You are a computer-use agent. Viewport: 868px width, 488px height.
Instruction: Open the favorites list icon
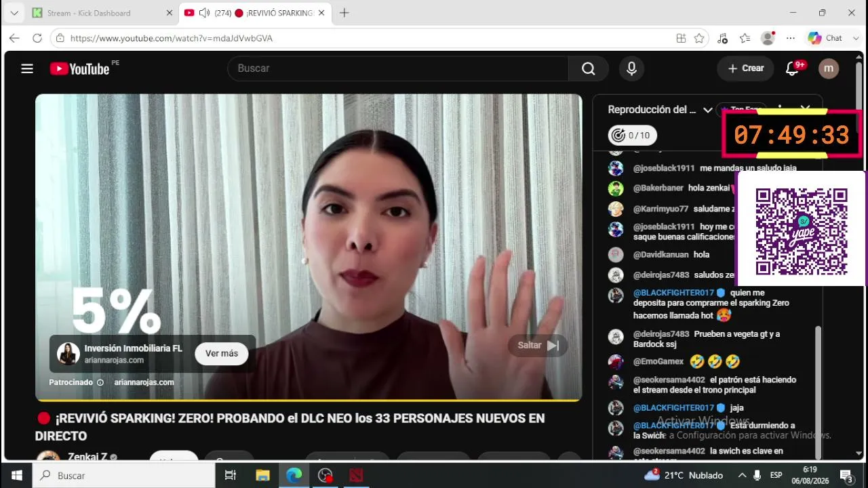(x=745, y=39)
